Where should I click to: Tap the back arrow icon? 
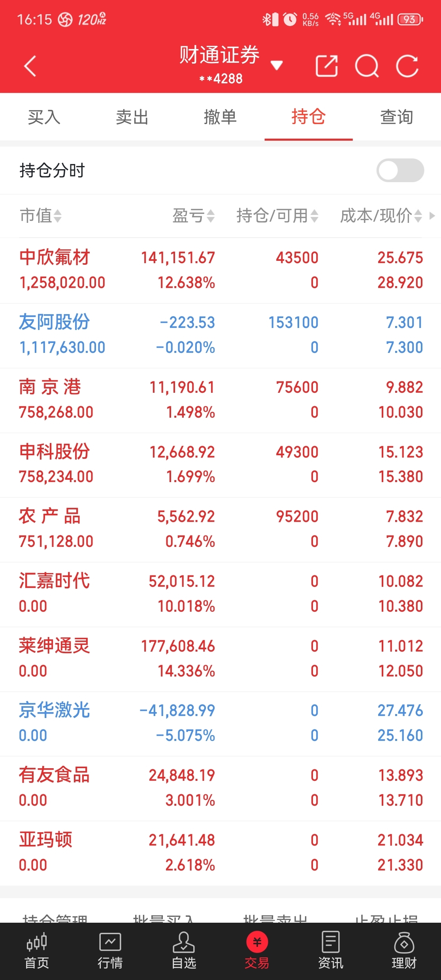[30, 66]
